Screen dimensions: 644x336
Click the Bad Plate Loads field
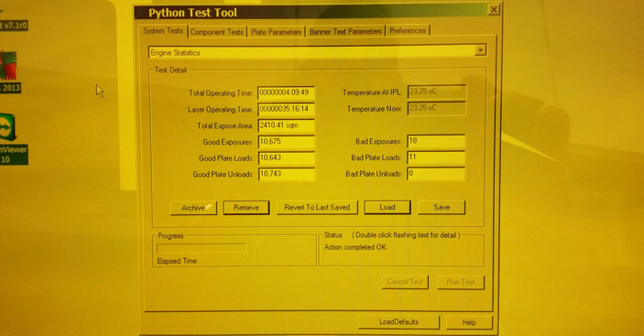[x=436, y=157]
